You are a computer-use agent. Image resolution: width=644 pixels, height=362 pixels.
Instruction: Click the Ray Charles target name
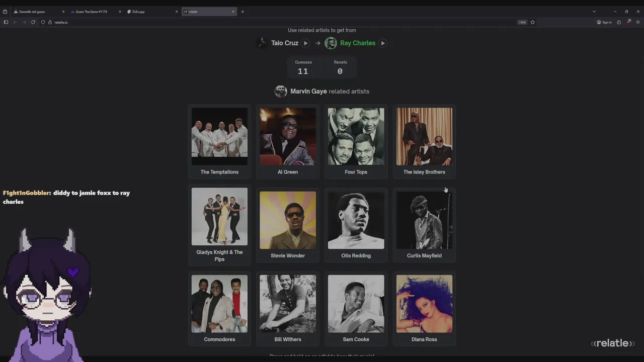click(358, 43)
